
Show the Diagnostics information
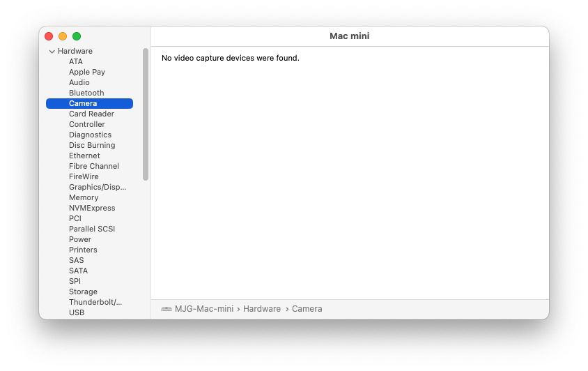click(x=90, y=135)
